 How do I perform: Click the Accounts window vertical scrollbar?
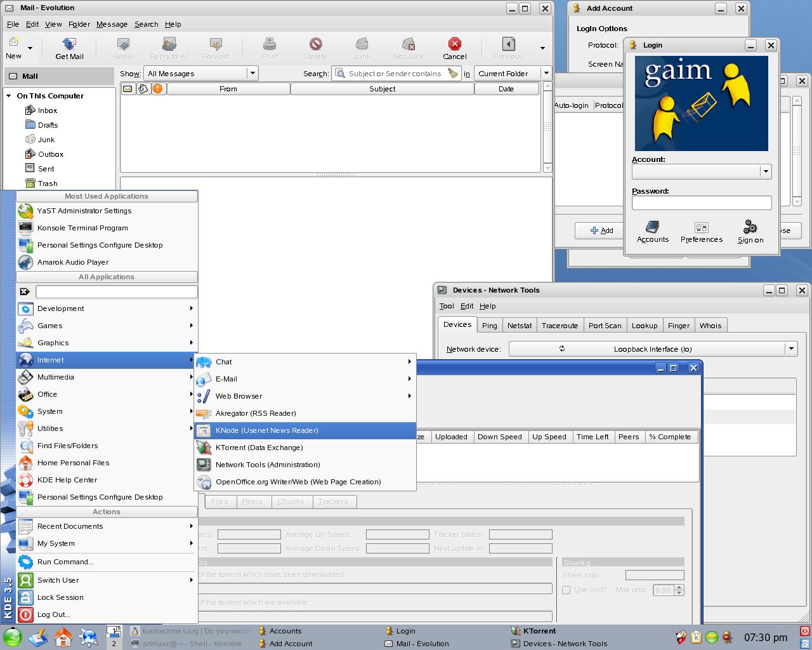797,151
